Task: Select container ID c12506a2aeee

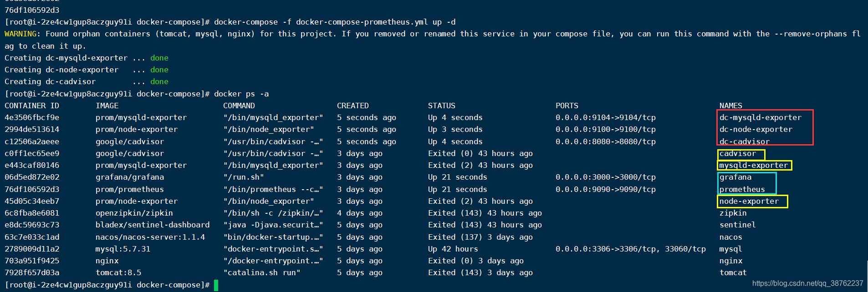Action: tap(32, 141)
